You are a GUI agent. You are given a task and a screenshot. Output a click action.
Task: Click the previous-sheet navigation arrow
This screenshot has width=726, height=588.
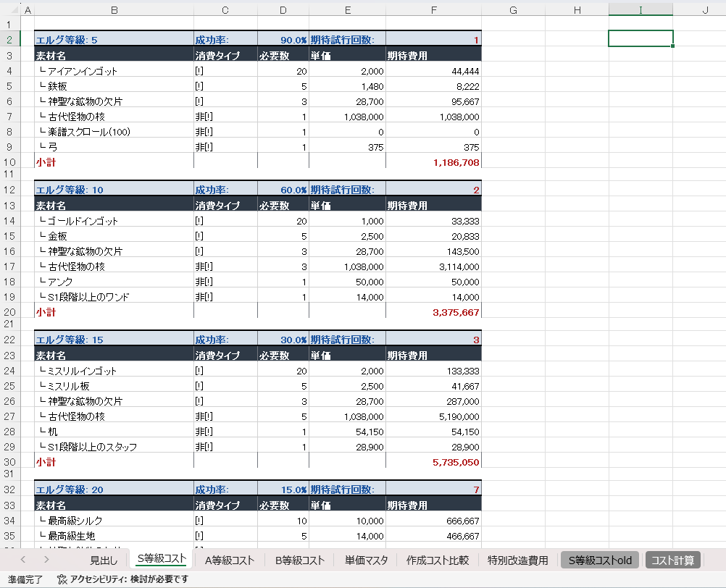(22, 560)
